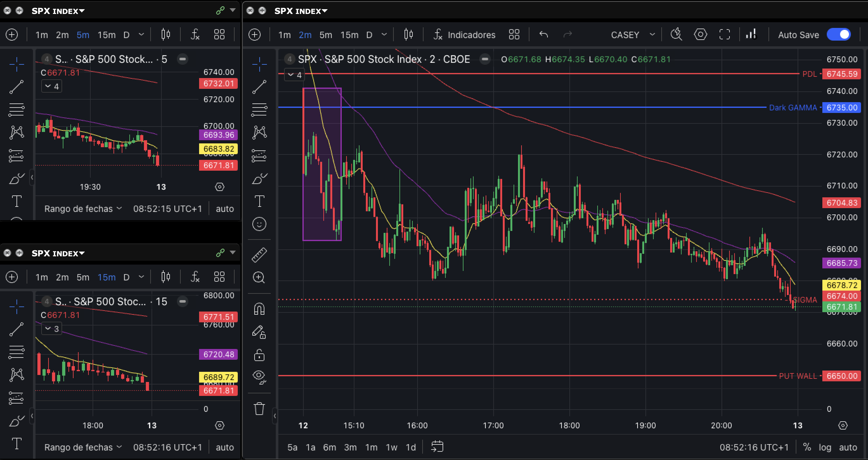The height and width of the screenshot is (460, 868).
Task: Toggle drawing lock on the 2-minute chart
Action: [x=259, y=355]
